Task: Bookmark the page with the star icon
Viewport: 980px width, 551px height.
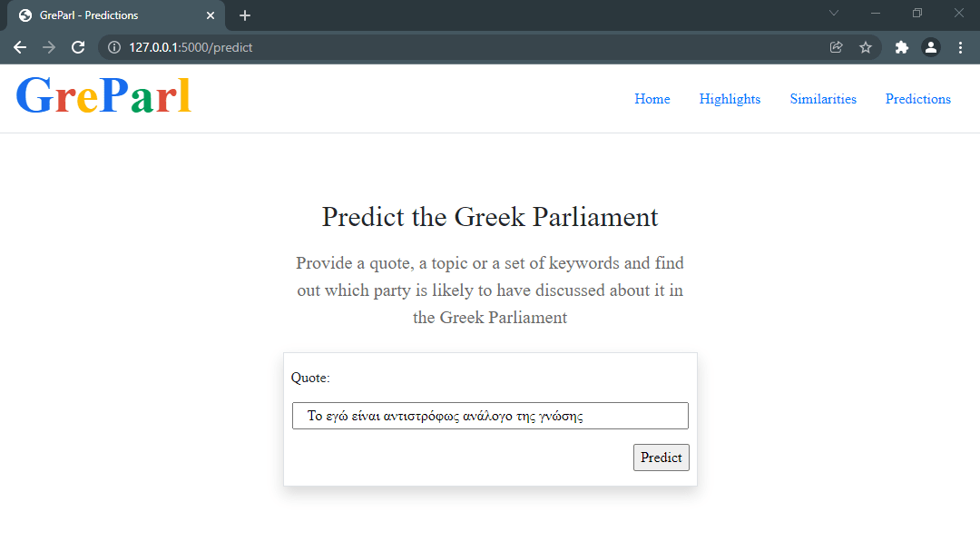Action: click(866, 47)
